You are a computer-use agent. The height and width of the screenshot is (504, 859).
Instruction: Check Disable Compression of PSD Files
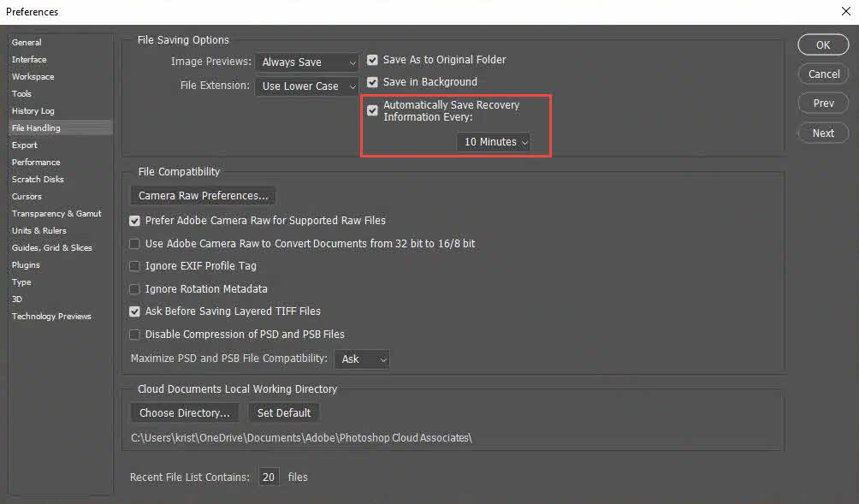click(x=134, y=334)
